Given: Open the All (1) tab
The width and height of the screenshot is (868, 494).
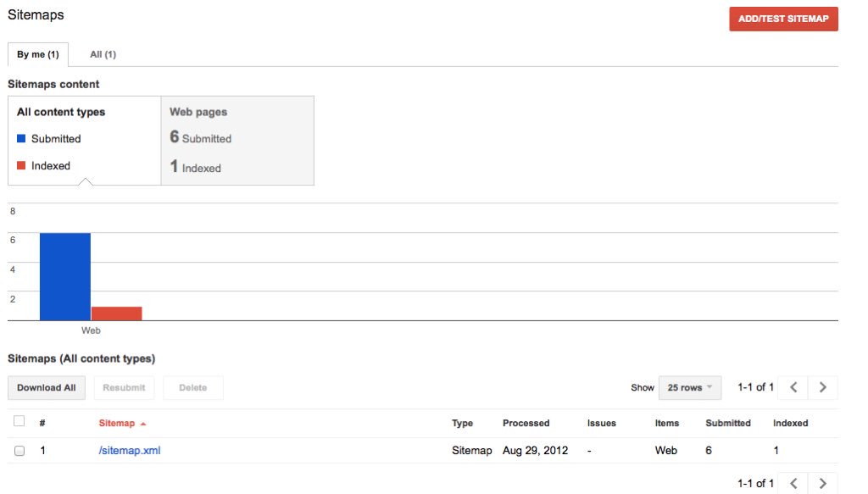Looking at the screenshot, I should point(103,54).
